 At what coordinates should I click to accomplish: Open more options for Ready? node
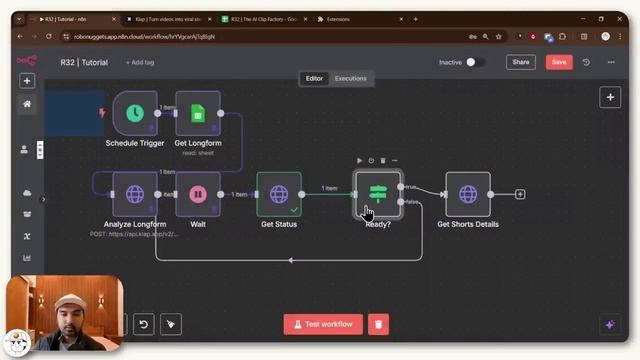[395, 160]
